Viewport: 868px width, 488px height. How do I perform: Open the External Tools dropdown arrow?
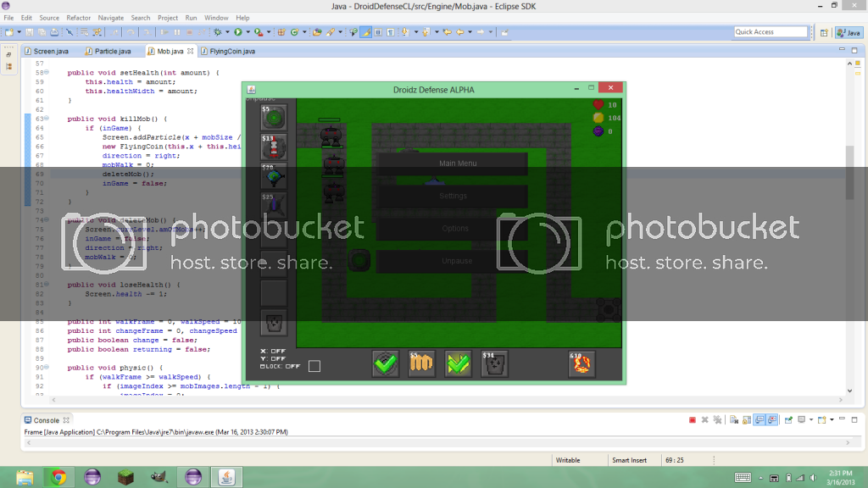tap(269, 32)
